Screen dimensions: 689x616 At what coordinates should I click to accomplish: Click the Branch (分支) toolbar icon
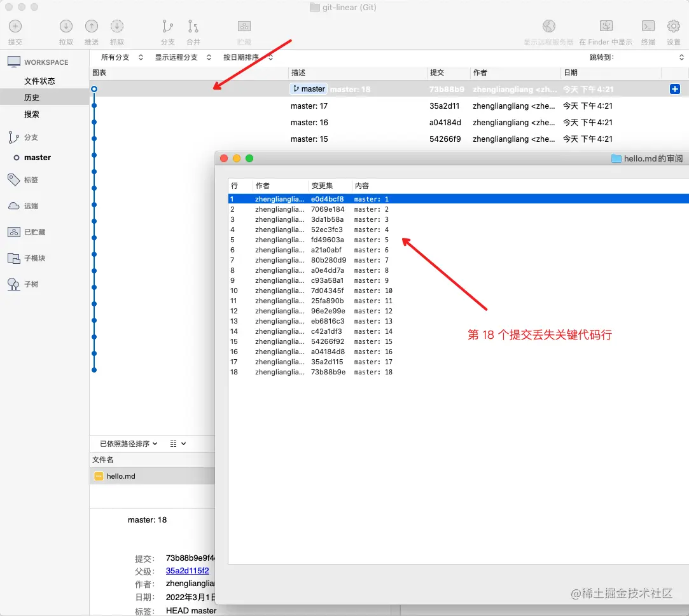pyautogui.click(x=167, y=26)
